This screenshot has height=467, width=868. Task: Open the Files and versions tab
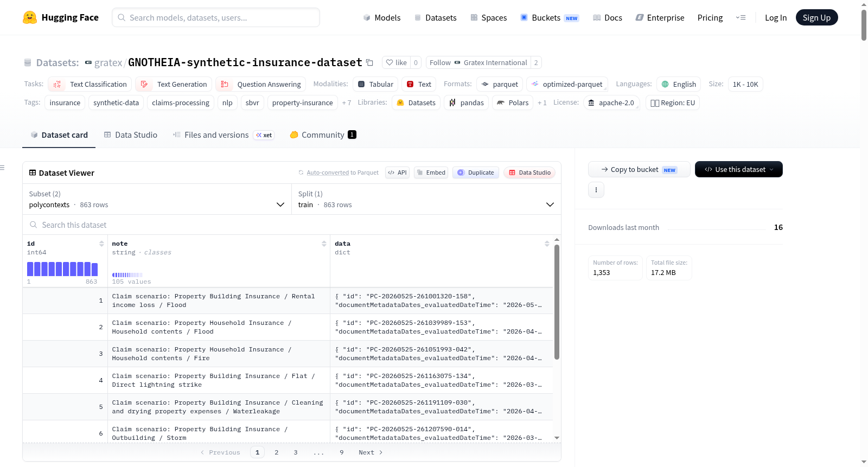click(224, 135)
